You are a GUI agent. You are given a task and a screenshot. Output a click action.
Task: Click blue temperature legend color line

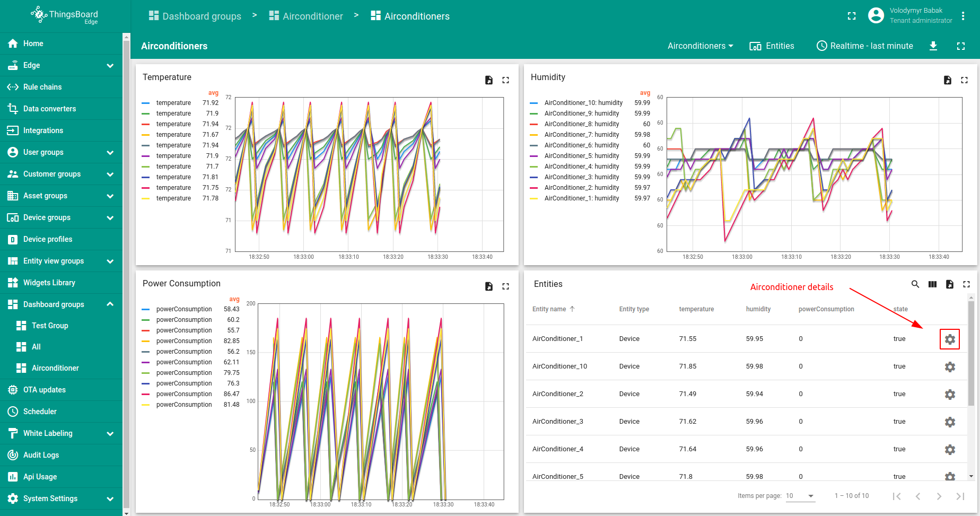(x=146, y=103)
